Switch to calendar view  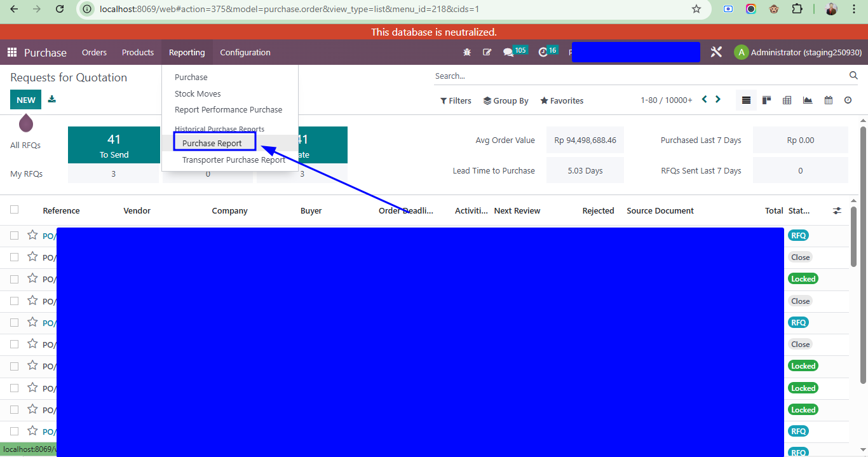pos(828,100)
